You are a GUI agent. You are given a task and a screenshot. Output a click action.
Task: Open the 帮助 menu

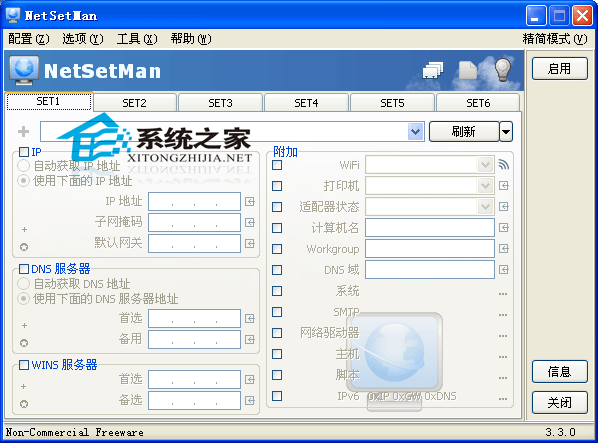point(191,39)
